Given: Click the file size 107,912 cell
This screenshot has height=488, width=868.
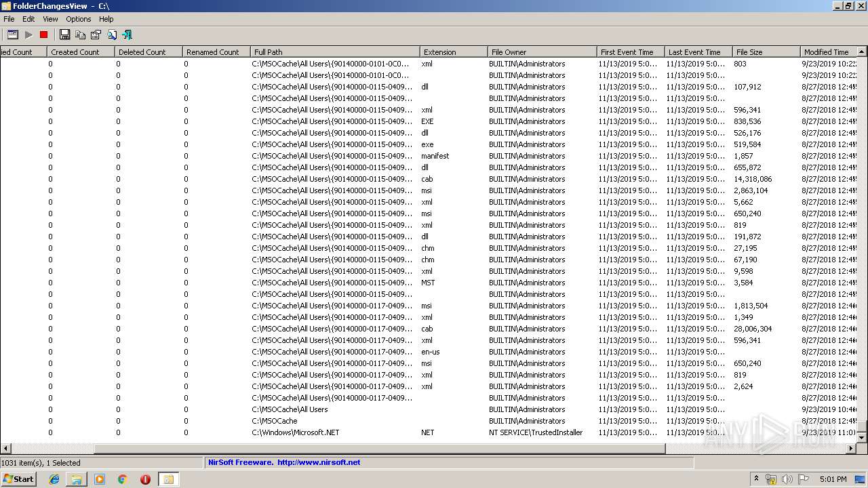Looking at the screenshot, I should (x=747, y=87).
